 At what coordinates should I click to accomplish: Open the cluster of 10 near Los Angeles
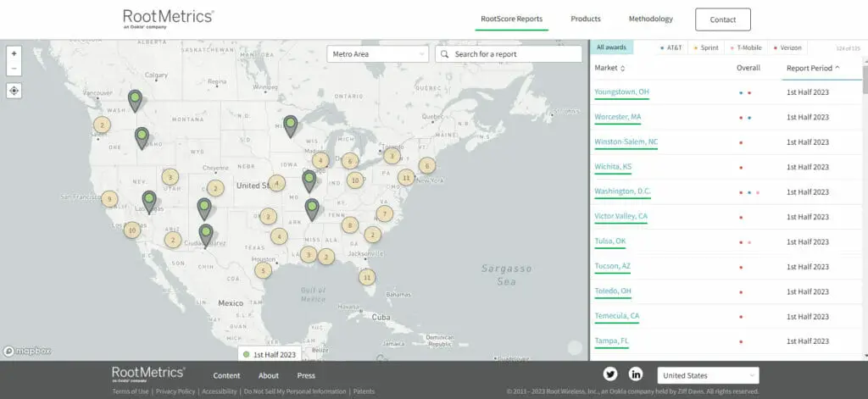131,230
